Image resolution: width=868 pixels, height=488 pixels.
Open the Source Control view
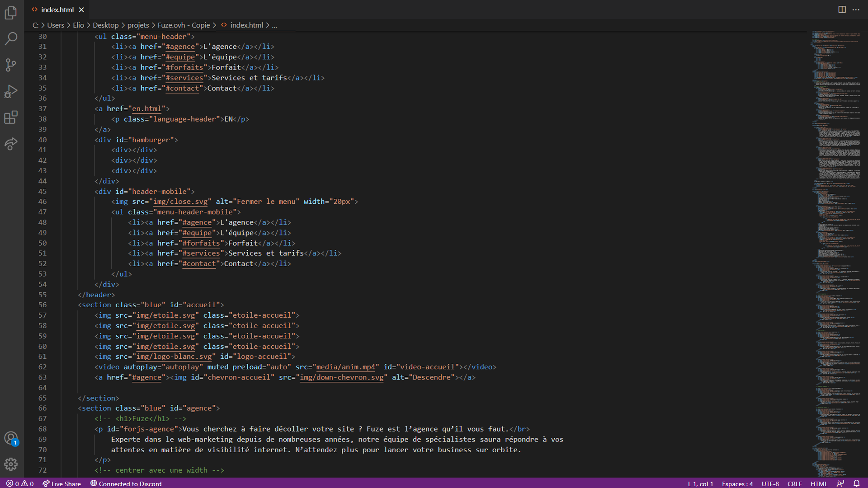click(11, 65)
